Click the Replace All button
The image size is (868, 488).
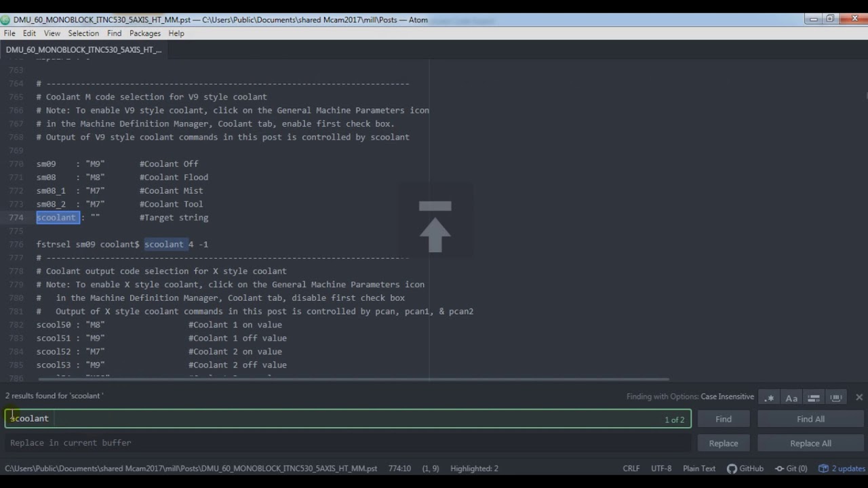pyautogui.click(x=810, y=443)
